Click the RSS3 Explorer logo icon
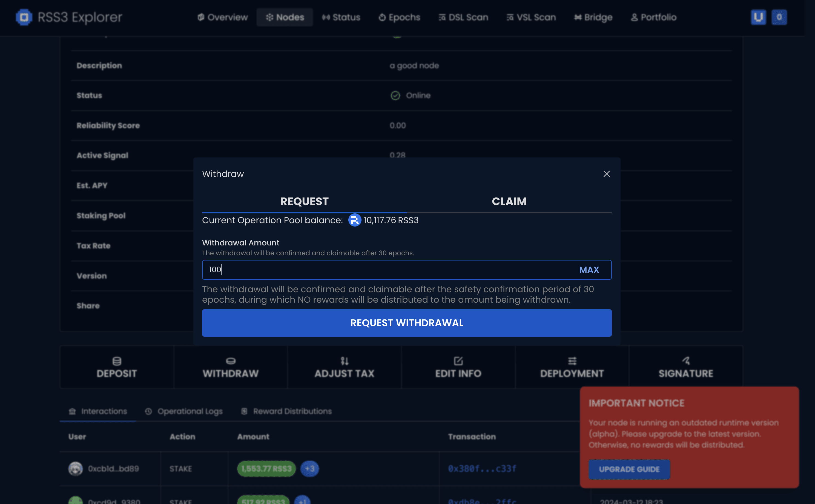Image resolution: width=815 pixels, height=504 pixels. click(x=24, y=17)
